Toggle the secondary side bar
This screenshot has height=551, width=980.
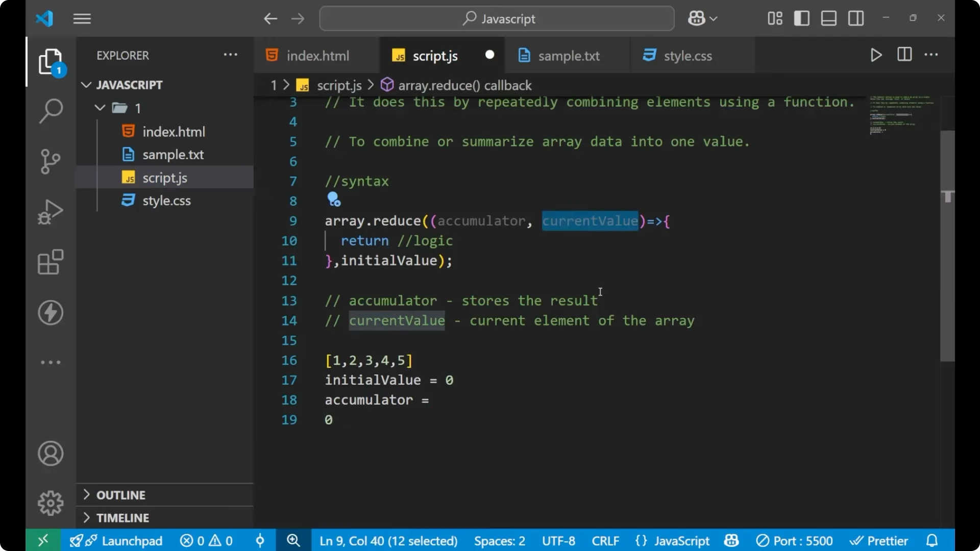(855, 18)
